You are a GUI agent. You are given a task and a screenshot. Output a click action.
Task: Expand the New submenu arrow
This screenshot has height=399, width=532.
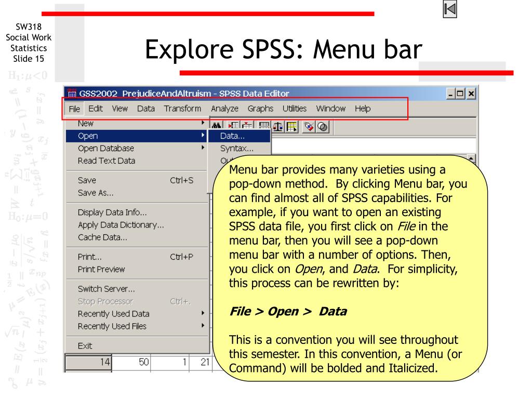(203, 123)
